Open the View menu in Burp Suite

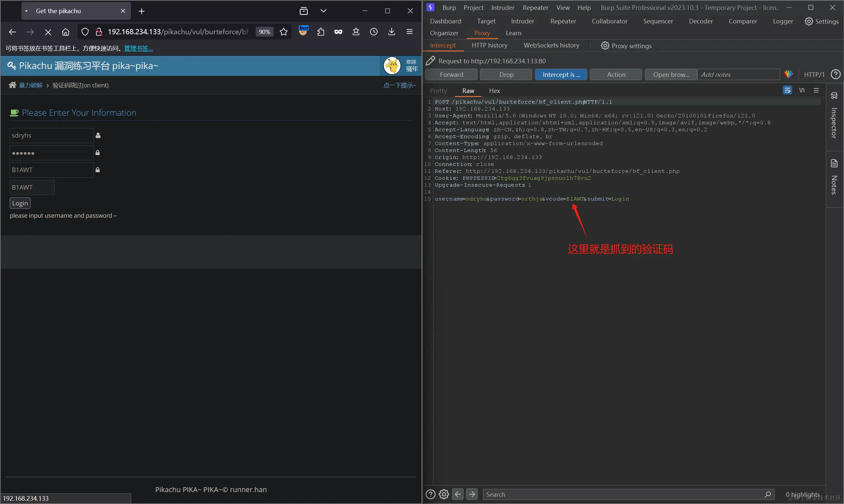pyautogui.click(x=563, y=8)
